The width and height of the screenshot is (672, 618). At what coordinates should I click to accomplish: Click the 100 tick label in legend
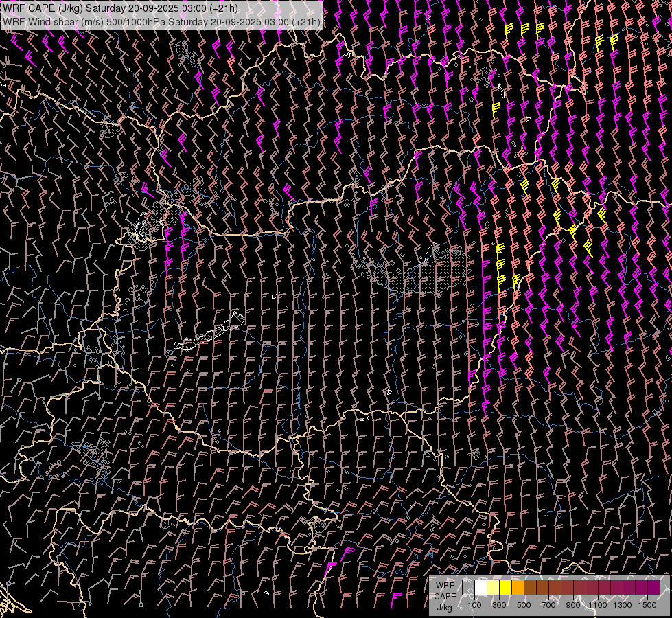pyautogui.click(x=474, y=605)
